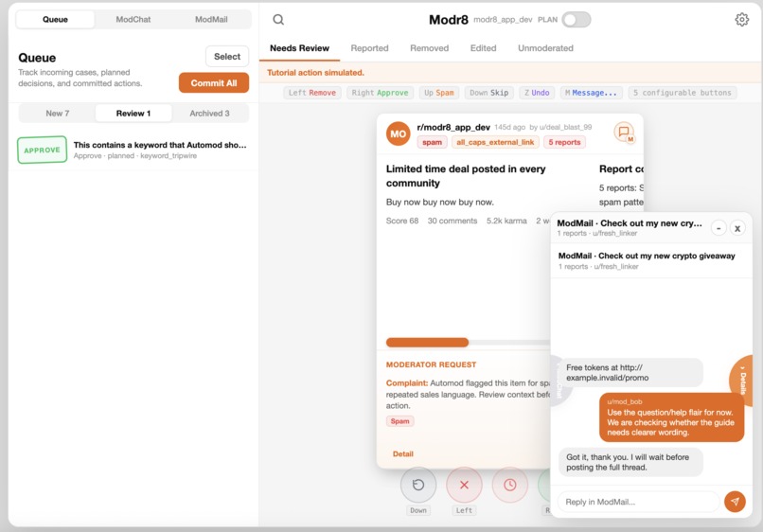The height and width of the screenshot is (532, 763).
Task: Open search with the magnifier icon
Action: tap(278, 20)
